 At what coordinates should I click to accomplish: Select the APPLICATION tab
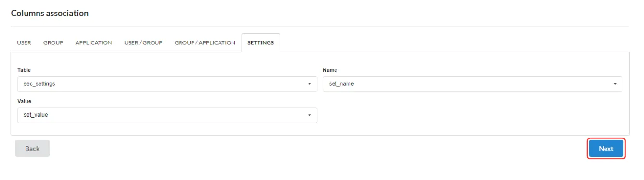click(x=94, y=43)
